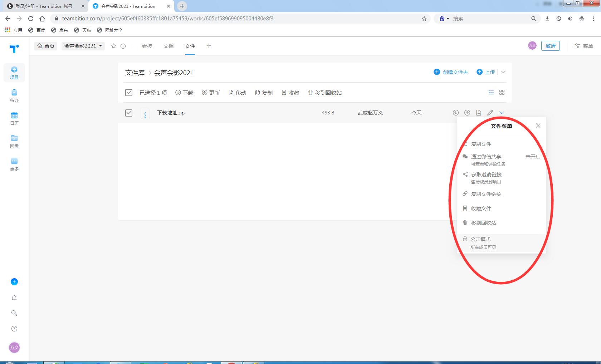Uncheck the 下载地址.zip file checkbox

point(129,113)
